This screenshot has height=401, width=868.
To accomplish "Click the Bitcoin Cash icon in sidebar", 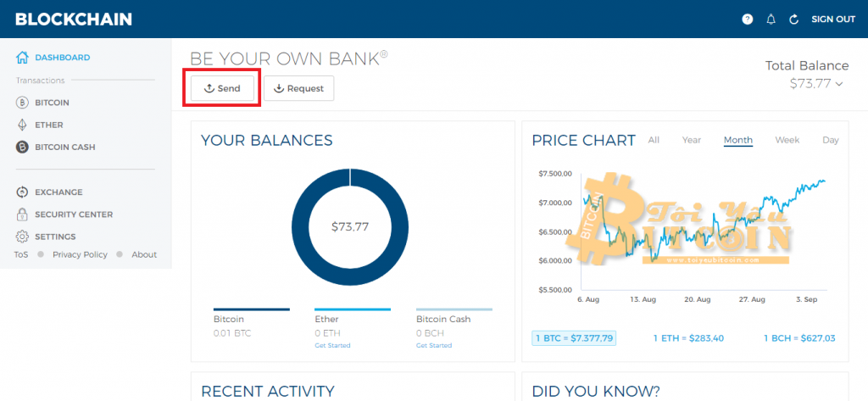I will pos(22,147).
